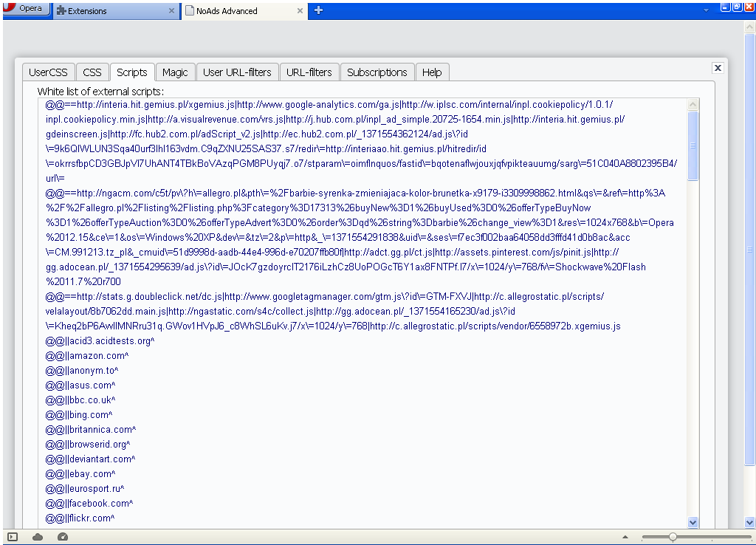
Task: Click 'White list of external scripts:' label
Action: 100,92
